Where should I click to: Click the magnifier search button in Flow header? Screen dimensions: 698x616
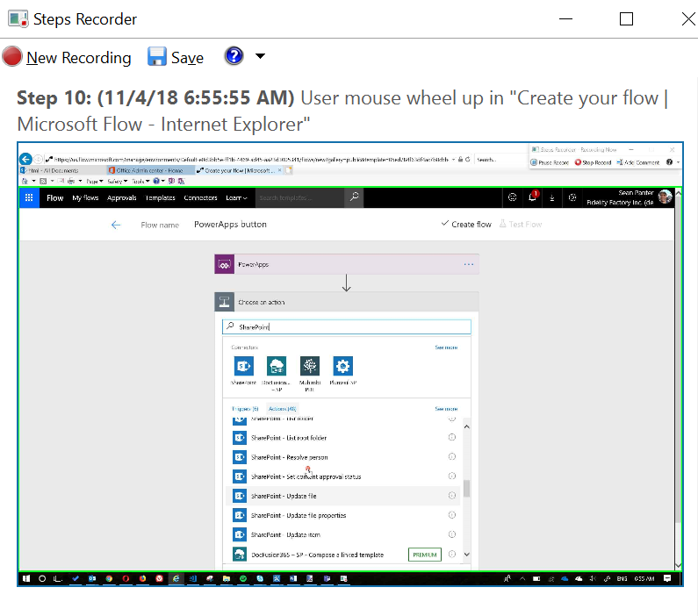(x=355, y=197)
